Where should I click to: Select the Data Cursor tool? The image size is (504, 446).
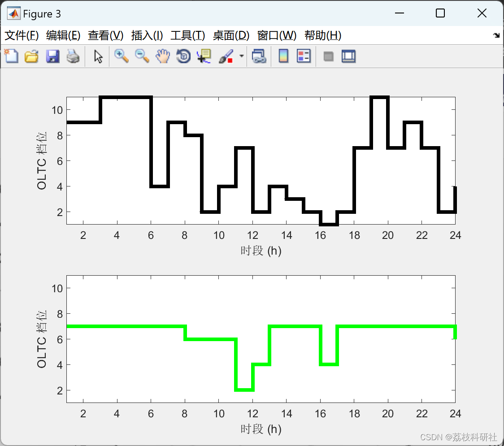coord(204,56)
